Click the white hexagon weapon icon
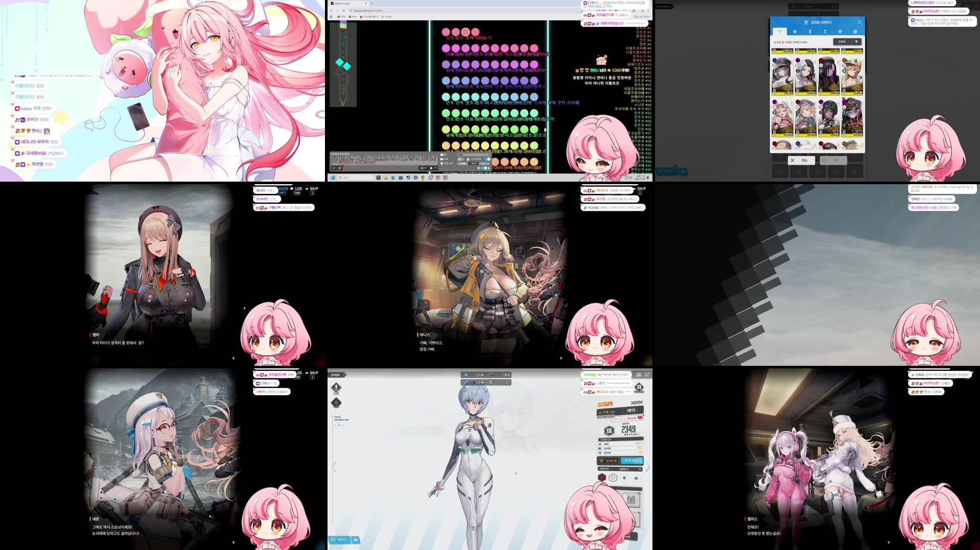The height and width of the screenshot is (550, 980). pyautogui.click(x=613, y=477)
